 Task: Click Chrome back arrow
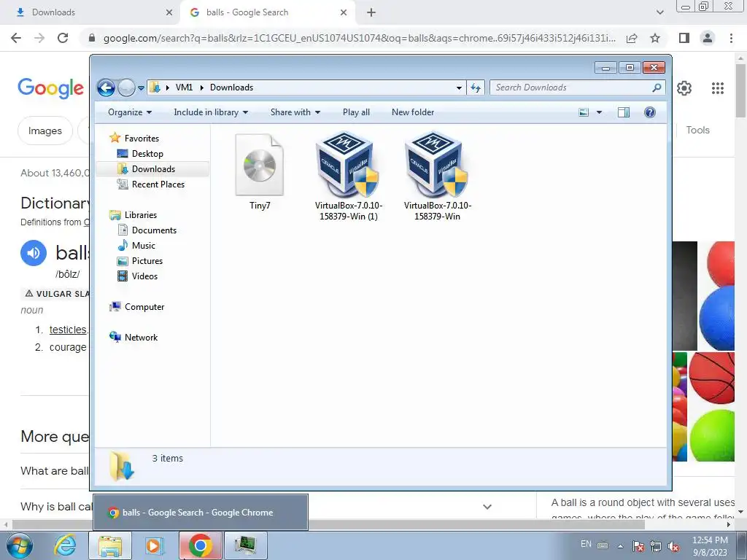tap(16, 38)
